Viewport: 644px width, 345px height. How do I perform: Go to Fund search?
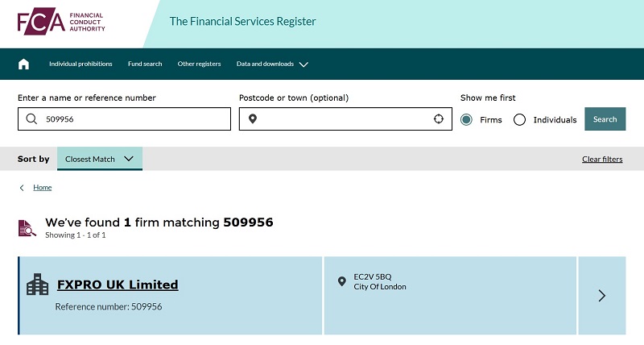[145, 64]
